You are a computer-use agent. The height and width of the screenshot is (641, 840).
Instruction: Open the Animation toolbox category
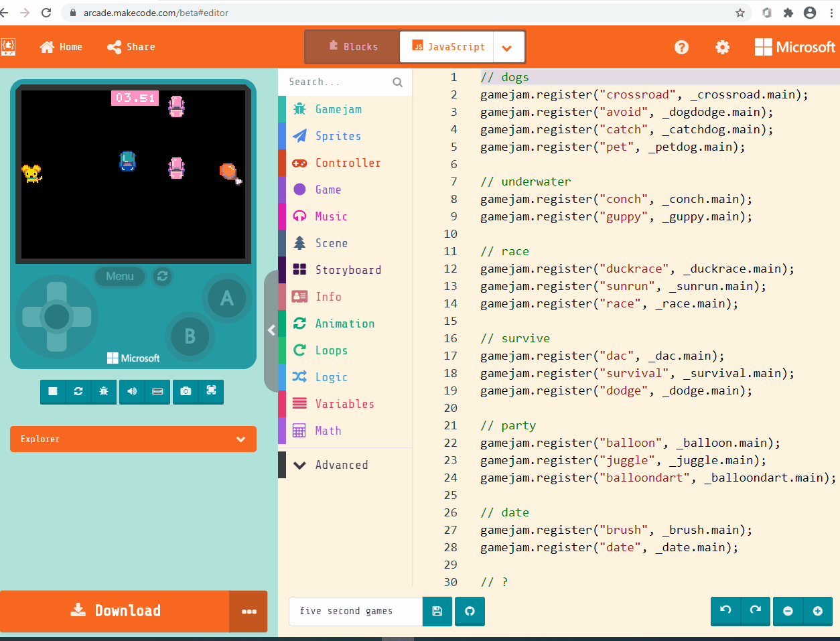[345, 324]
